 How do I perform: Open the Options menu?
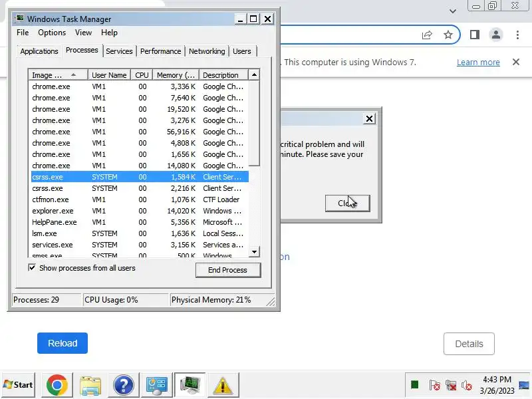click(52, 33)
